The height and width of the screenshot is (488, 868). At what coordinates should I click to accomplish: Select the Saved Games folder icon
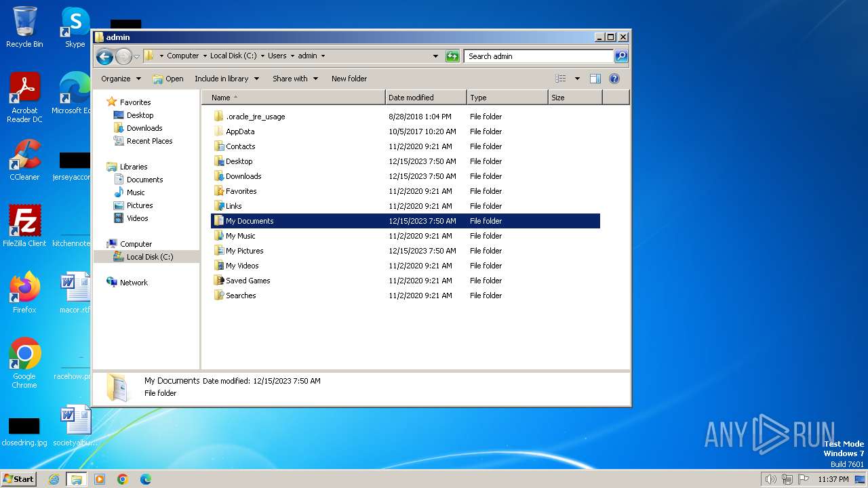pos(218,281)
